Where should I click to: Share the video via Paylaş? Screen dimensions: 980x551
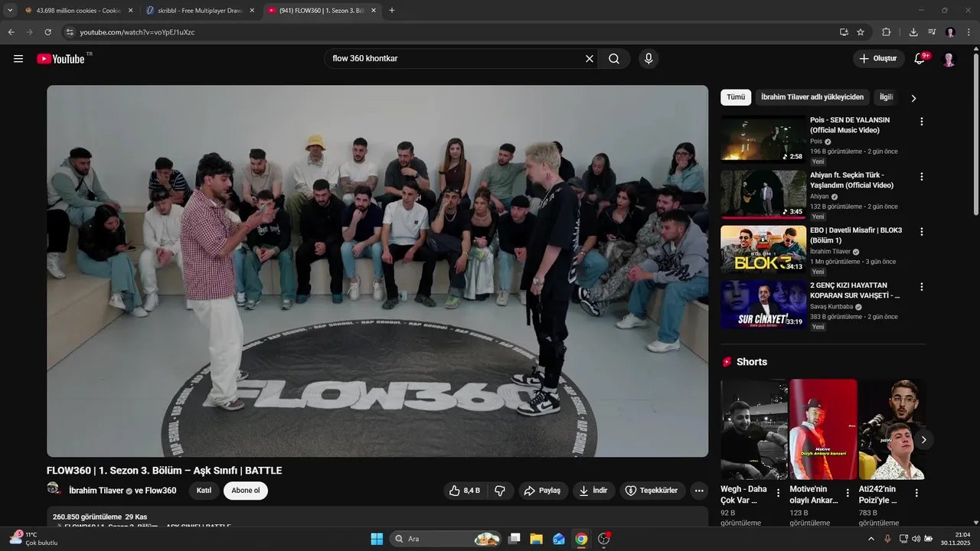point(543,491)
